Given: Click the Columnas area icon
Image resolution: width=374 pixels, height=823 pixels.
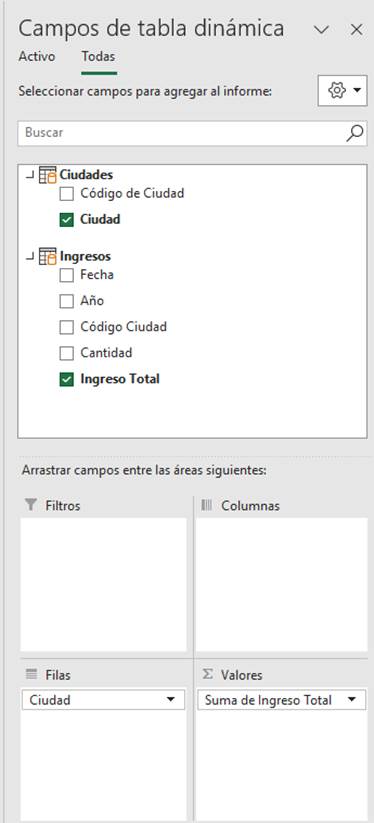Looking at the screenshot, I should pyautogui.click(x=207, y=505).
